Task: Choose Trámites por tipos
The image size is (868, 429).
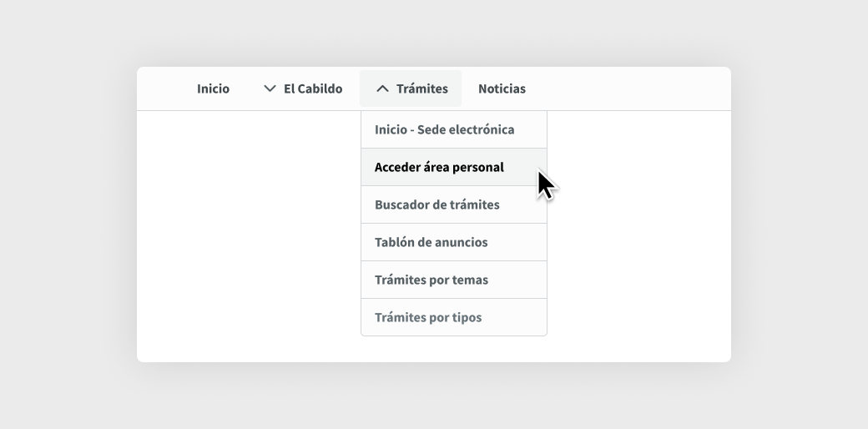Action: (x=454, y=317)
